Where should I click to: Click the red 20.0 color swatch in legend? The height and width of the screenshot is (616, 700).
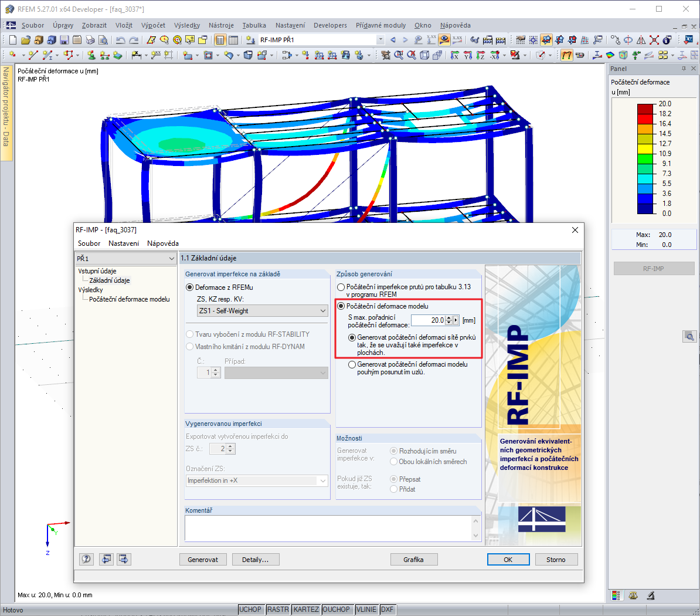click(x=645, y=109)
